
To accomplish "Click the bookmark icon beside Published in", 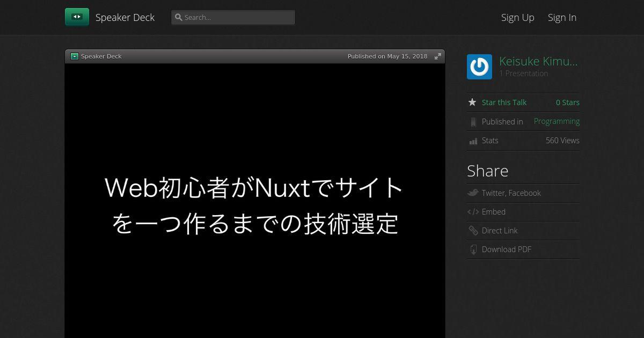I will [x=473, y=122].
